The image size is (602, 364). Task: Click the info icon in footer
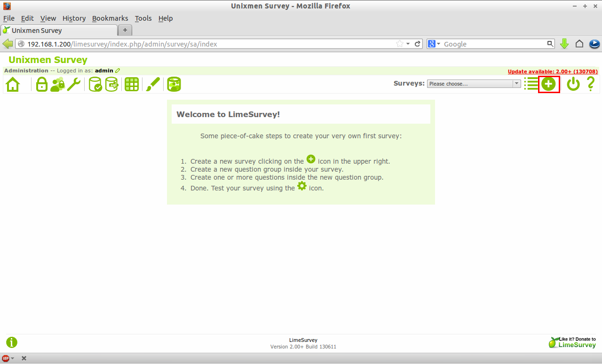pyautogui.click(x=12, y=342)
